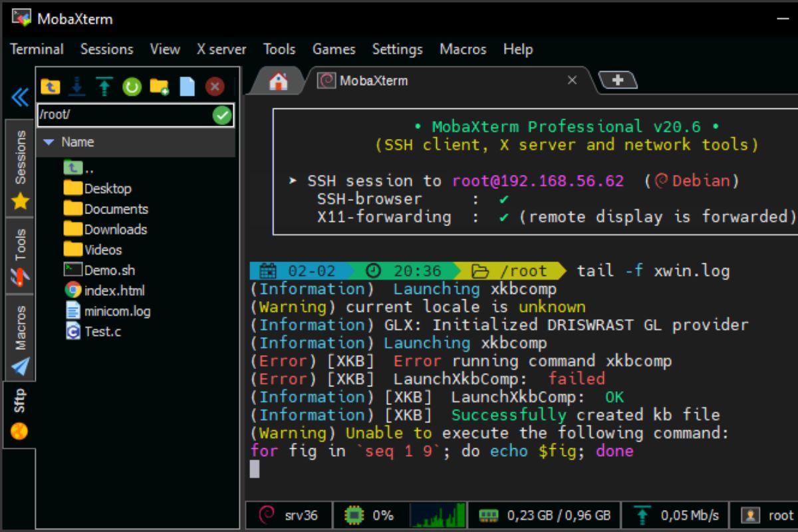Select the Desktop folder
This screenshot has width=798, height=532.
[98, 189]
